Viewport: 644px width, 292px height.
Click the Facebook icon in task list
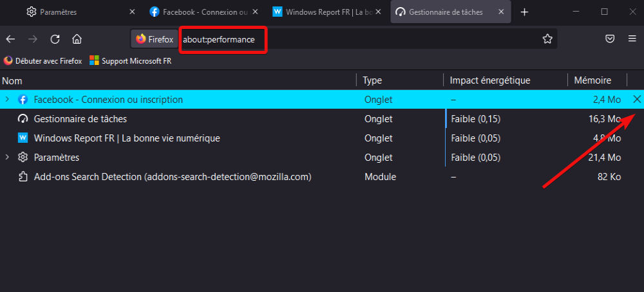23,99
